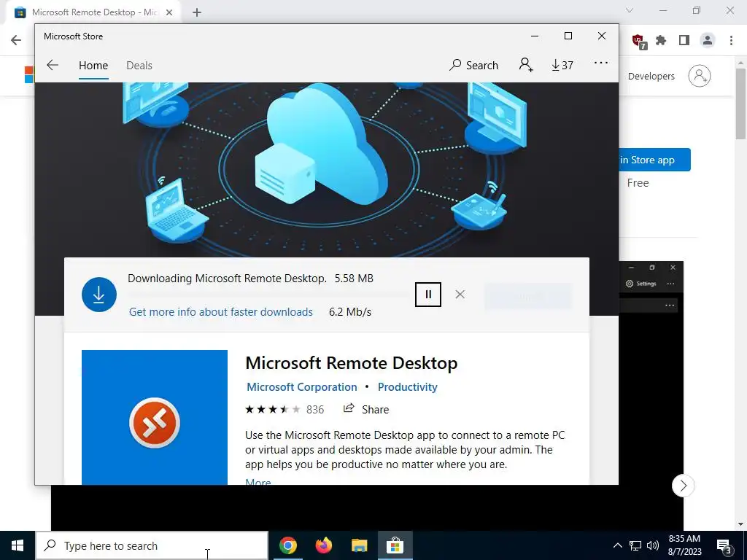Open the Store See more ellipsis menu
Viewport: 747px width, 560px height.
click(601, 63)
